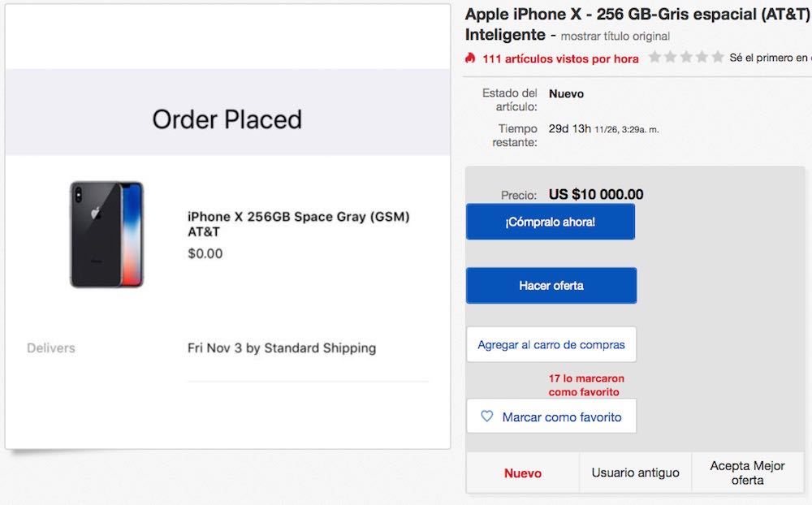
Task: Click the iPhone X product thumbnail
Action: 106,234
